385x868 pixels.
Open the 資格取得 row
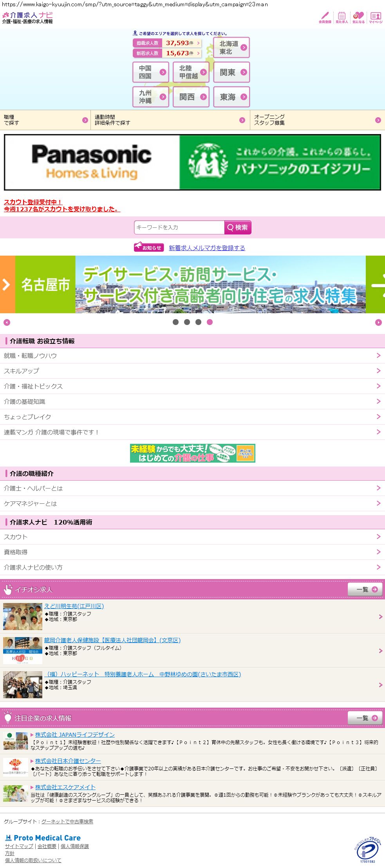[192, 552]
